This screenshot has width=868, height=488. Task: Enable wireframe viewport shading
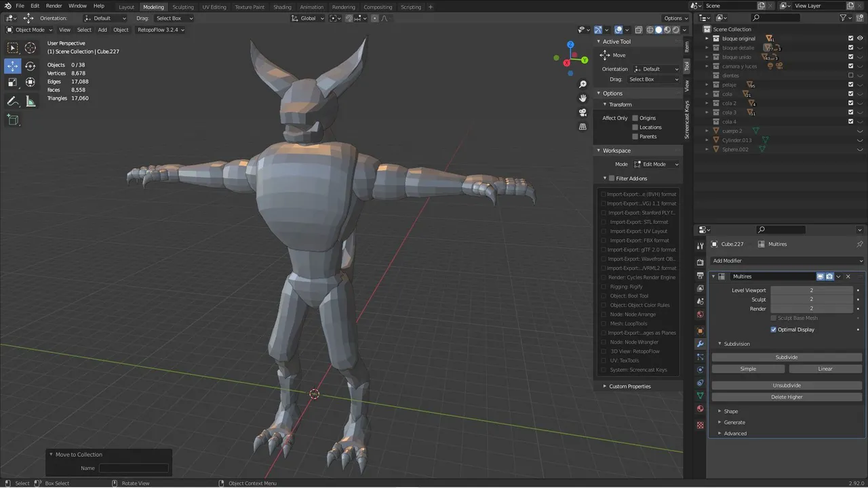click(x=650, y=30)
